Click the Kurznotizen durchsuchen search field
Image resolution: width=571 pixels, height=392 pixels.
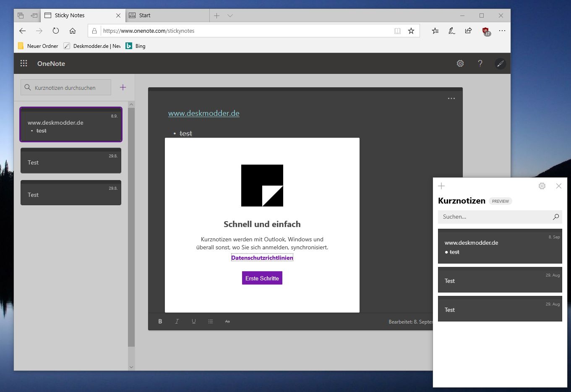66,87
